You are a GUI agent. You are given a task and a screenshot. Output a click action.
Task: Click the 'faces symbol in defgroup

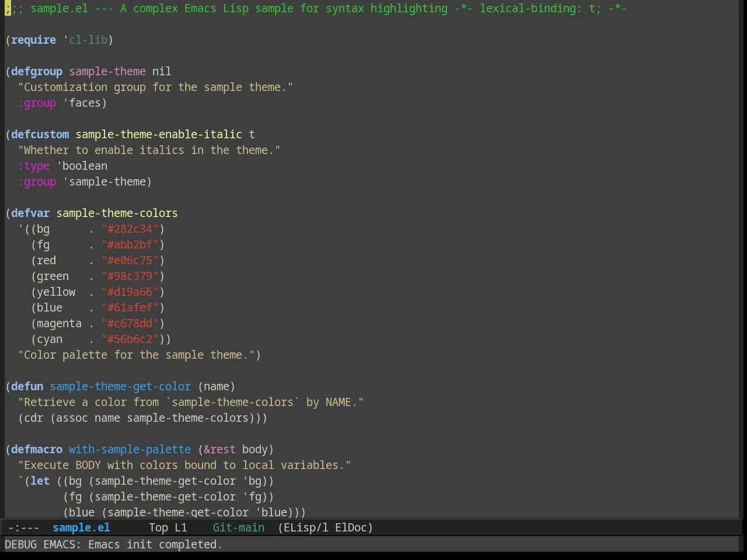coord(82,103)
